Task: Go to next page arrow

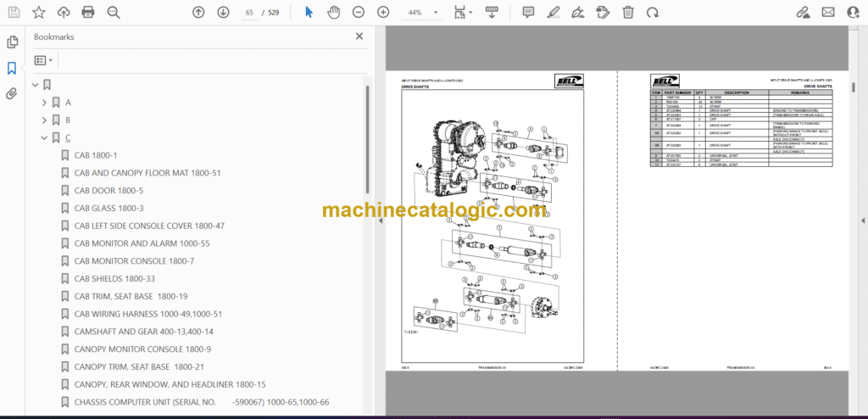Action: pyautogui.click(x=223, y=12)
